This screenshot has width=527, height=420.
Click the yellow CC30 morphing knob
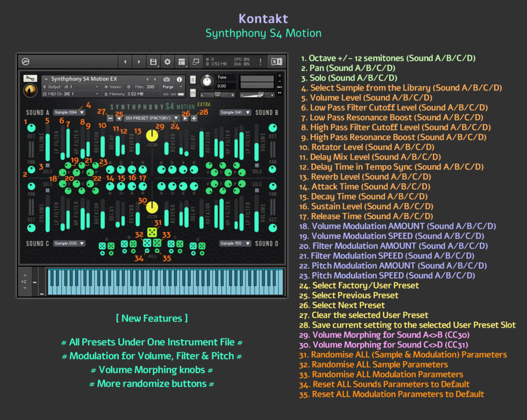tap(152, 135)
